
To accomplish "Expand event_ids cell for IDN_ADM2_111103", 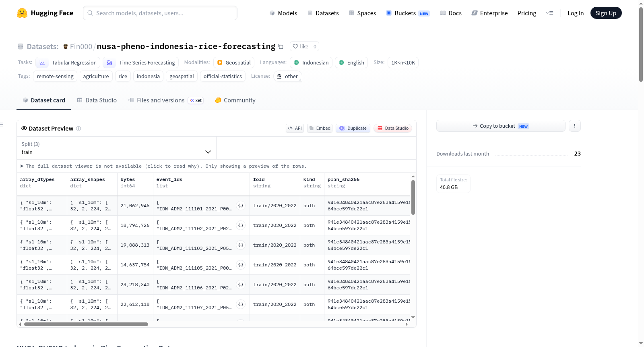I will (x=241, y=245).
